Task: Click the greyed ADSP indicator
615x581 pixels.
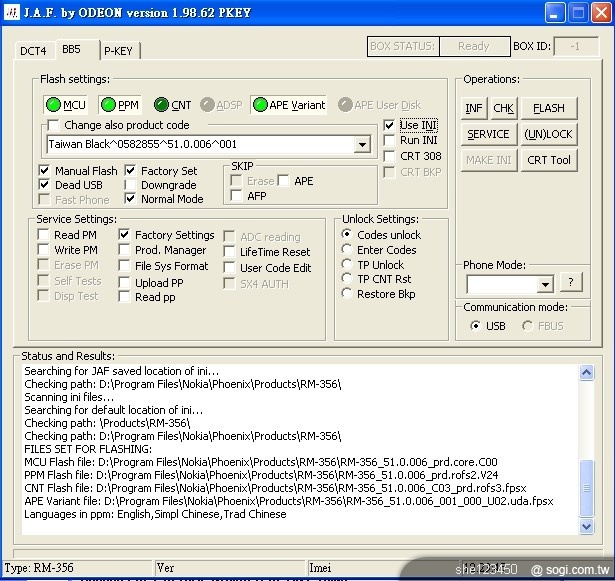Action: coord(207,105)
